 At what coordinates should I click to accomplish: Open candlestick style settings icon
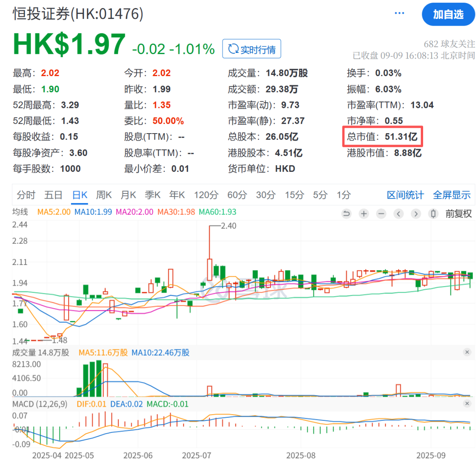click(433, 213)
